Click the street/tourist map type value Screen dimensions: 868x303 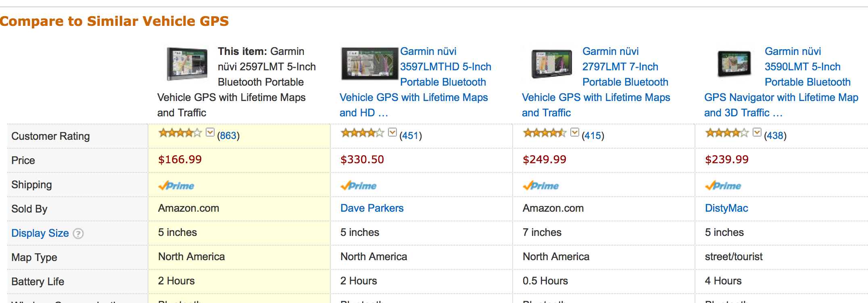coord(734,257)
